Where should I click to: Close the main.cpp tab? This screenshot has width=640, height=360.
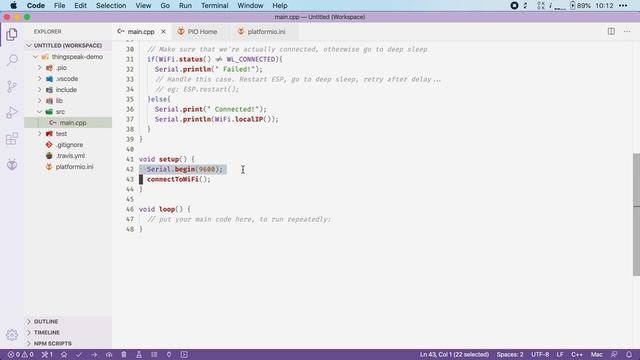click(163, 31)
